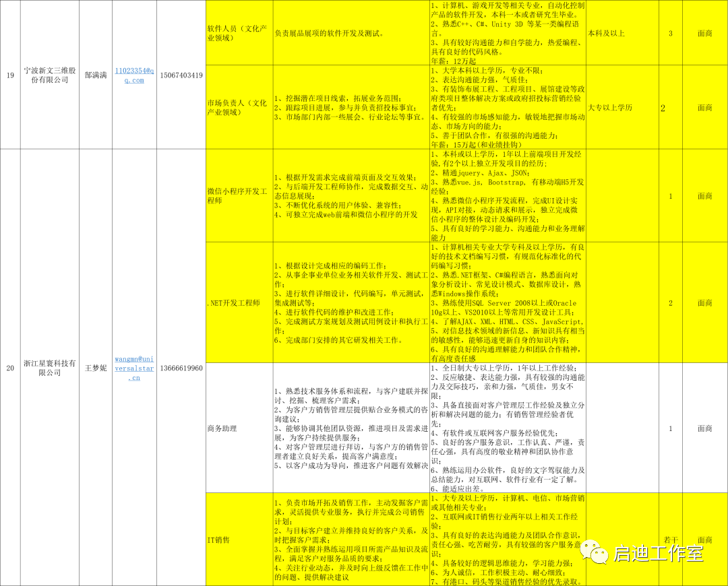The width and height of the screenshot is (728, 586).
Task: Select the 浙江星寰科技有限公司 company cell
Action: coord(49,368)
